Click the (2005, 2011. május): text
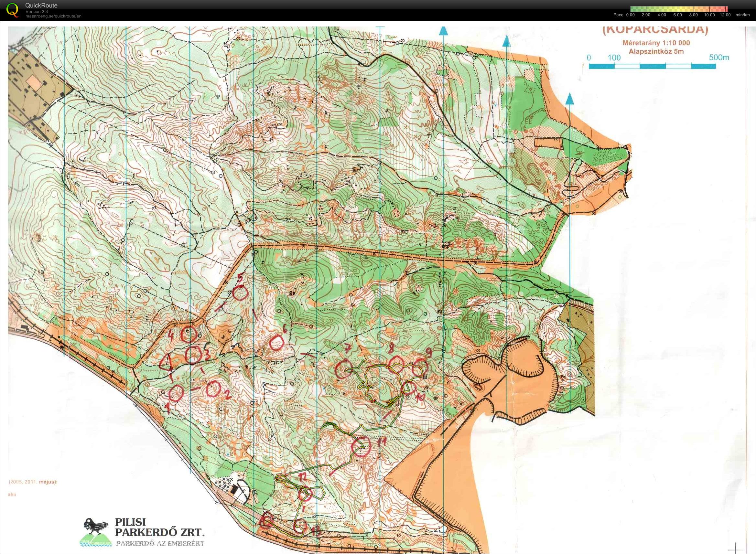 point(33,482)
